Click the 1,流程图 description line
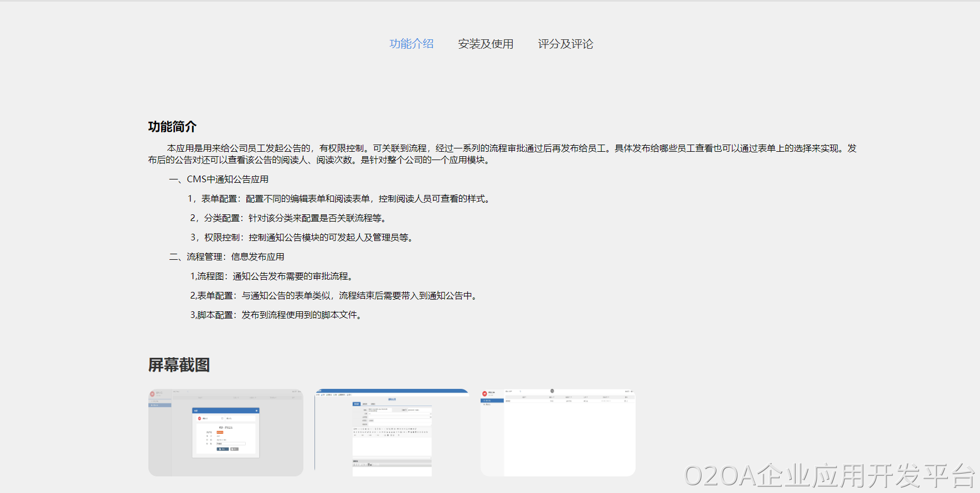 272,276
